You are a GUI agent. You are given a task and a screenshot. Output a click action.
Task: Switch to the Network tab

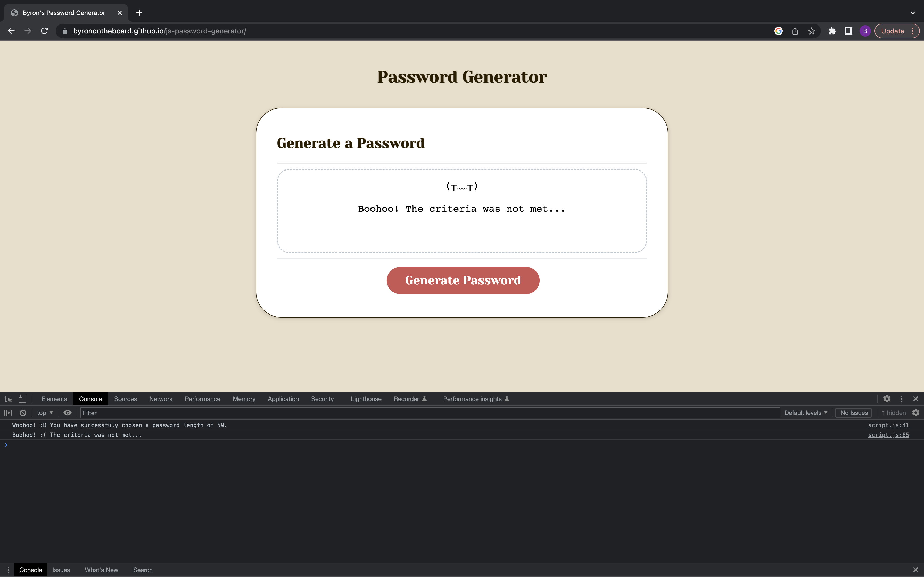coord(161,399)
